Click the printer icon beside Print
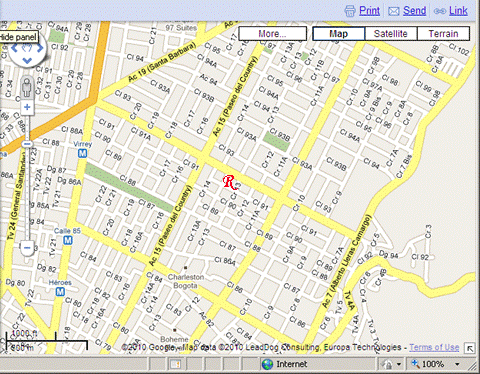 coord(350,11)
